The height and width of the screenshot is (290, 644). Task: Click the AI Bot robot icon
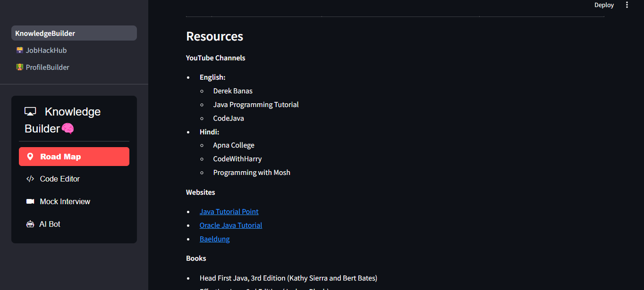[x=30, y=224]
